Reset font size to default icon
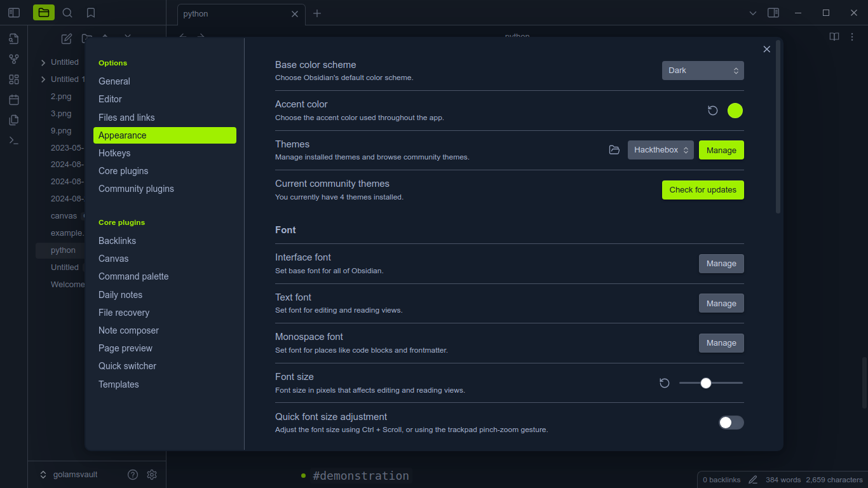Screen dimensions: 868x488 tap(665, 383)
